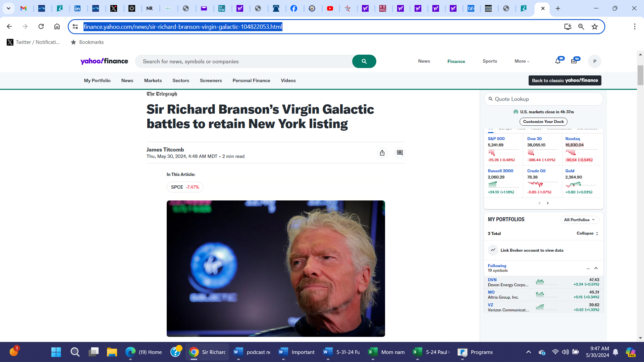Click Back to classic Yahoo Finance
The width and height of the screenshot is (644, 362).
(x=565, y=80)
